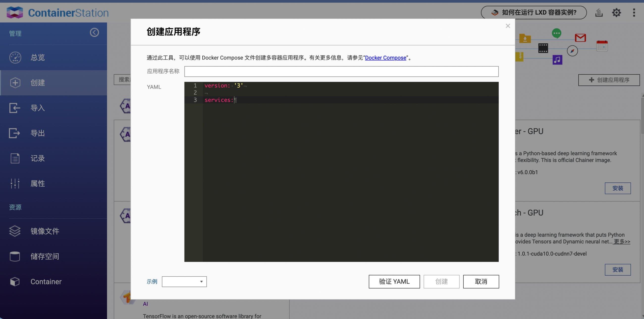Click the red mail banner icon
The height and width of the screenshot is (319, 644).
580,38
